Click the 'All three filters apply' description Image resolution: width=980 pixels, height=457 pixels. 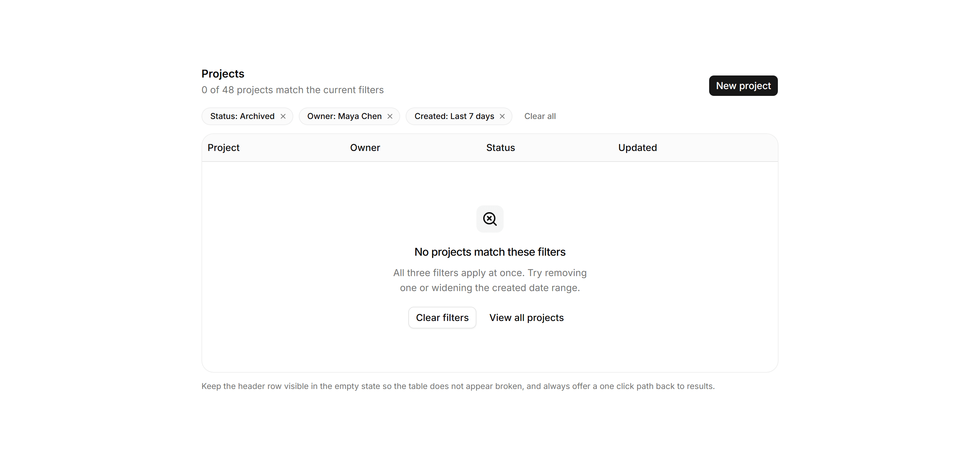(x=490, y=280)
